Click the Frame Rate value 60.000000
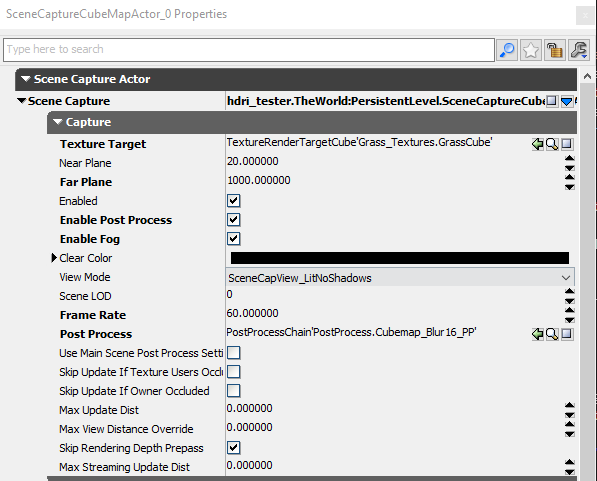This screenshot has width=597, height=481. pyautogui.click(x=253, y=313)
